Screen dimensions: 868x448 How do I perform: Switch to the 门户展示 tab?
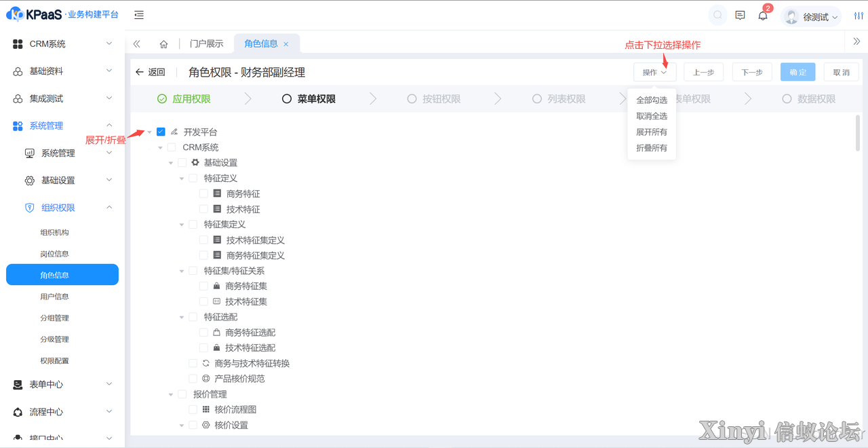coord(207,43)
